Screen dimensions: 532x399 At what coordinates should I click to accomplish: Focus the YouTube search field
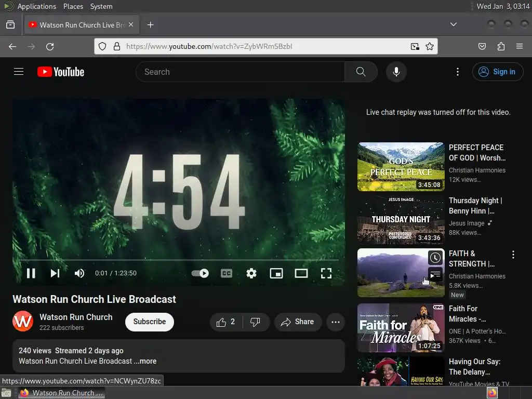[240, 72]
